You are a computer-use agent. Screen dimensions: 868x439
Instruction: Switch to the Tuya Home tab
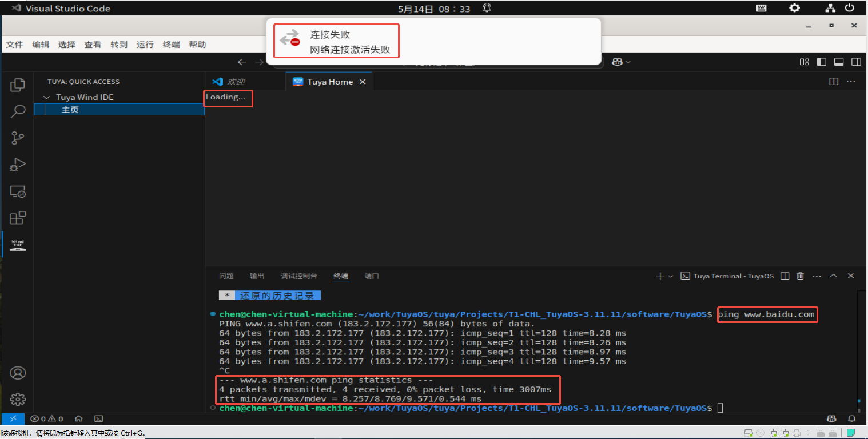329,82
